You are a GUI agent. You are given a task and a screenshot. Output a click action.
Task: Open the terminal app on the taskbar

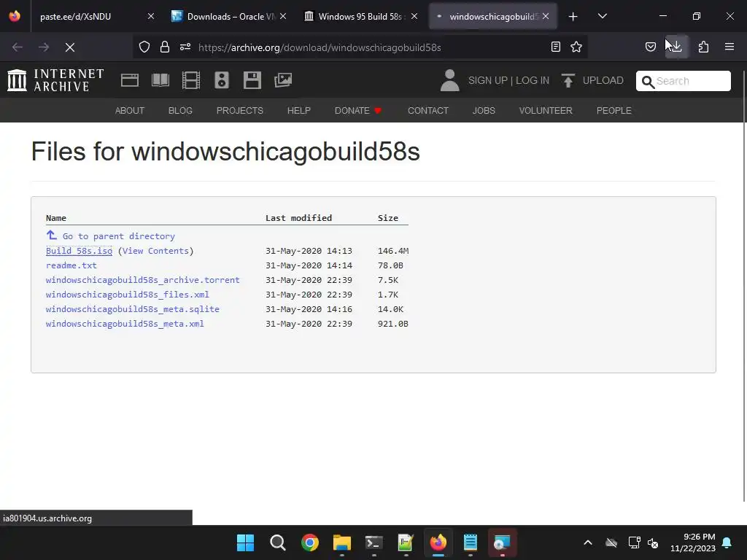pyautogui.click(x=374, y=542)
